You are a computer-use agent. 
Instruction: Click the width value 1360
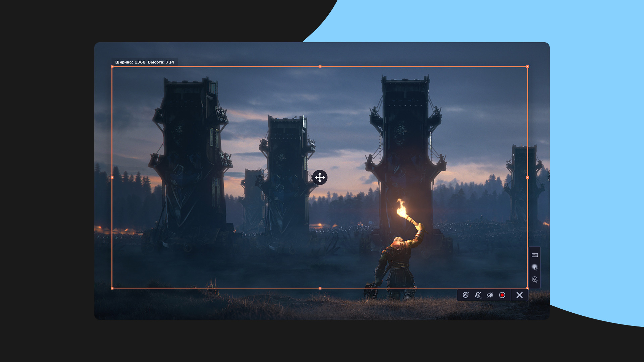pyautogui.click(x=140, y=62)
